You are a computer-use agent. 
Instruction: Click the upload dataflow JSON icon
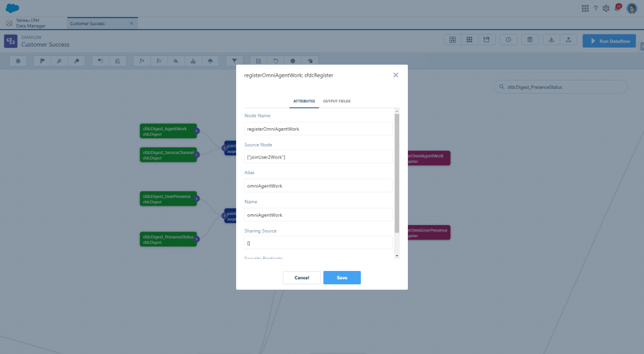[x=568, y=40]
